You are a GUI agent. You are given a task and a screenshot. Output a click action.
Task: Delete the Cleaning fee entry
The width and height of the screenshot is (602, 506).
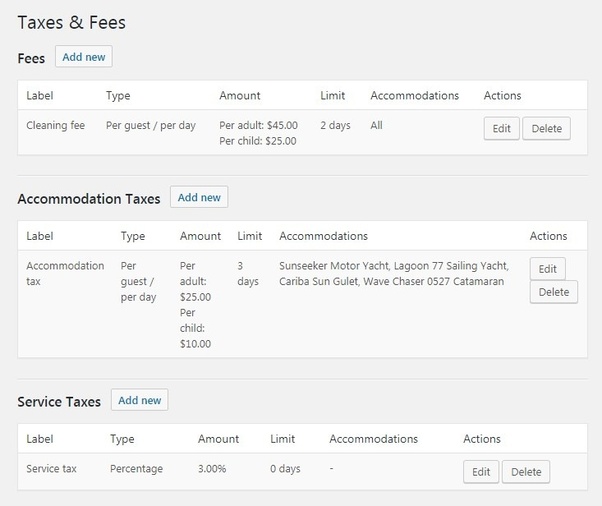[x=546, y=128]
